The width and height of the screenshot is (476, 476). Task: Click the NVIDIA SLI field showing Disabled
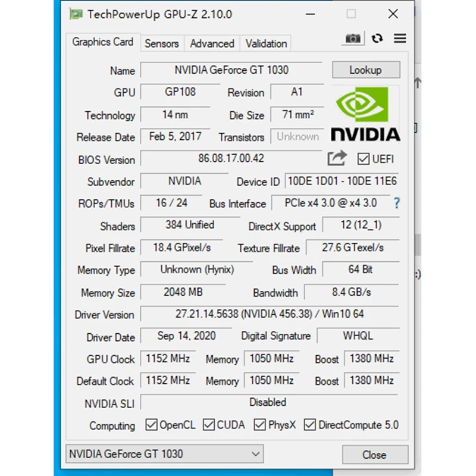tap(269, 402)
